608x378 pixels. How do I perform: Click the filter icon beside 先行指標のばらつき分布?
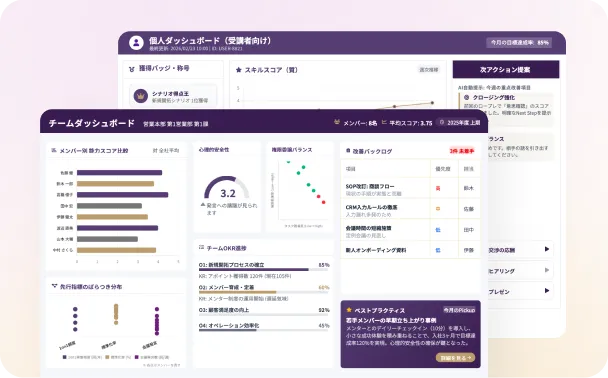tap(54, 286)
